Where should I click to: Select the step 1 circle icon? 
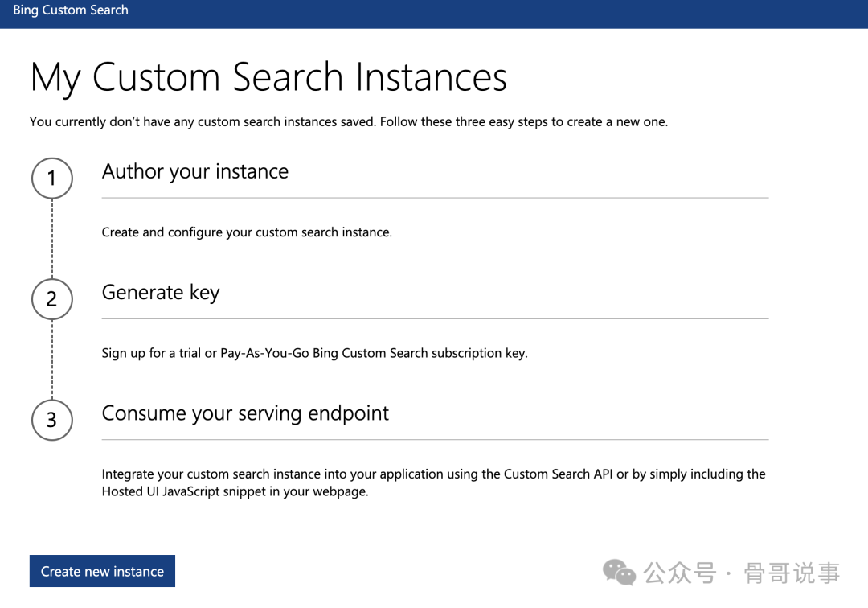point(52,178)
